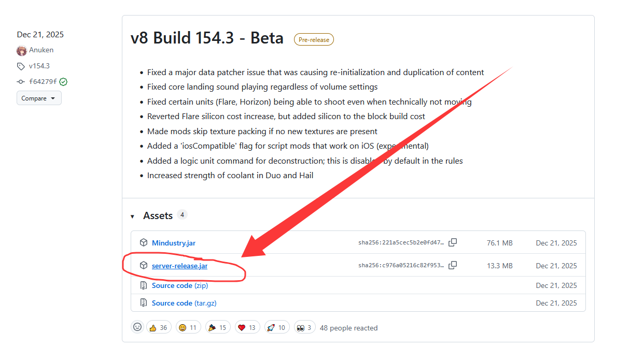
Task: Click the Source code zip file icon
Action: pos(144,285)
